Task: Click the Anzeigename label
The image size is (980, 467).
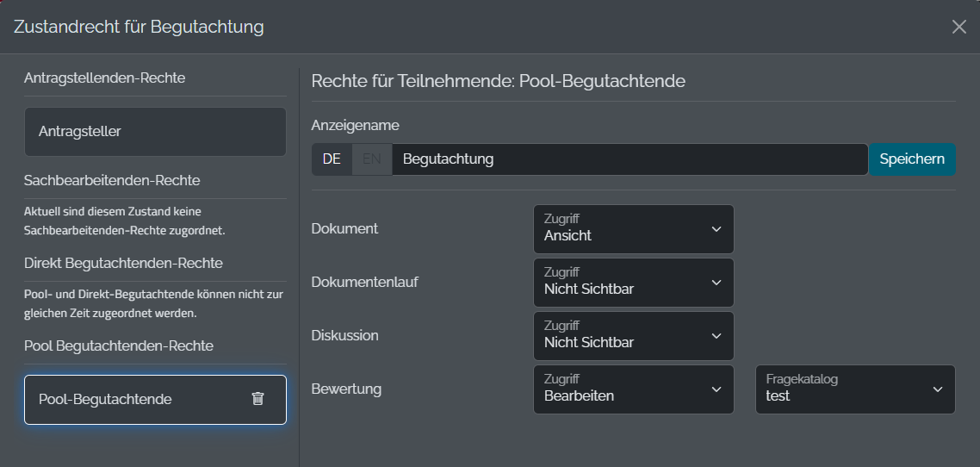Action: 355,126
